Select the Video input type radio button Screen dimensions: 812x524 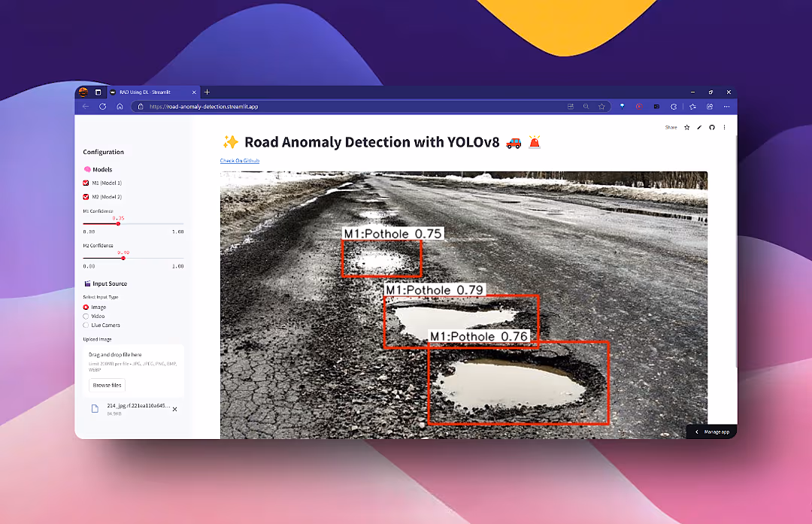(85, 316)
